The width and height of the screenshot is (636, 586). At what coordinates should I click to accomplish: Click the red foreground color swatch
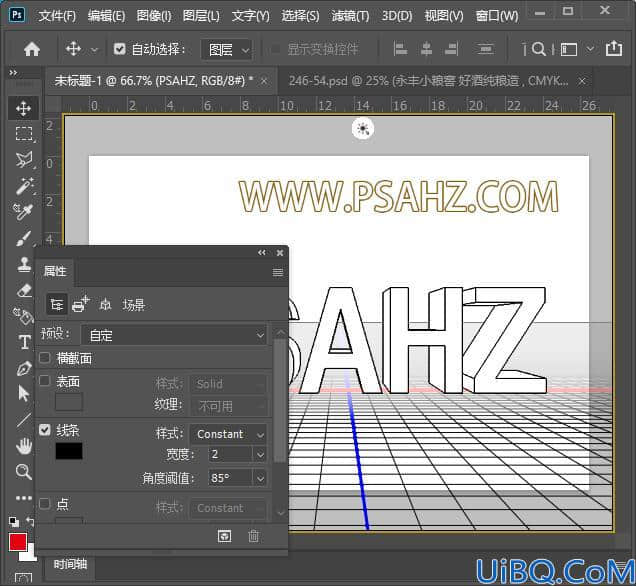[18, 542]
